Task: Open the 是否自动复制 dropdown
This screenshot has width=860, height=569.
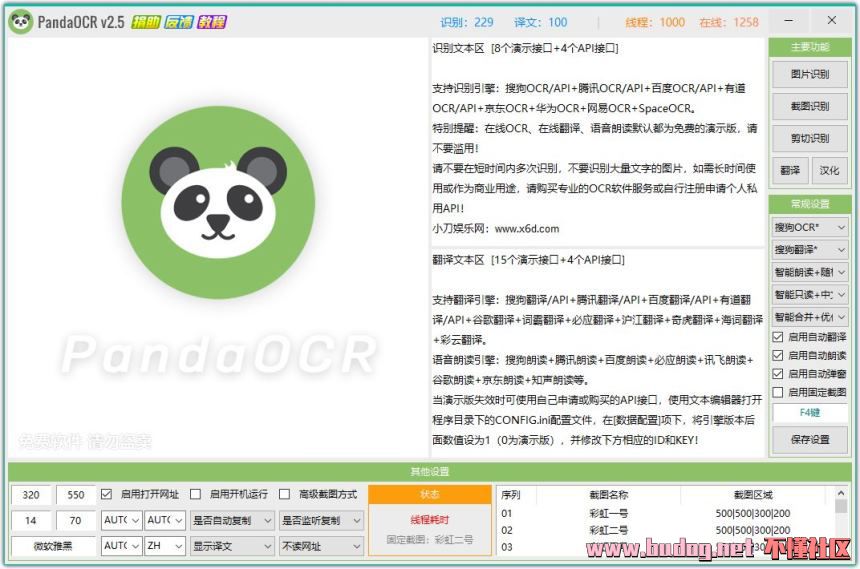Action: [x=232, y=520]
